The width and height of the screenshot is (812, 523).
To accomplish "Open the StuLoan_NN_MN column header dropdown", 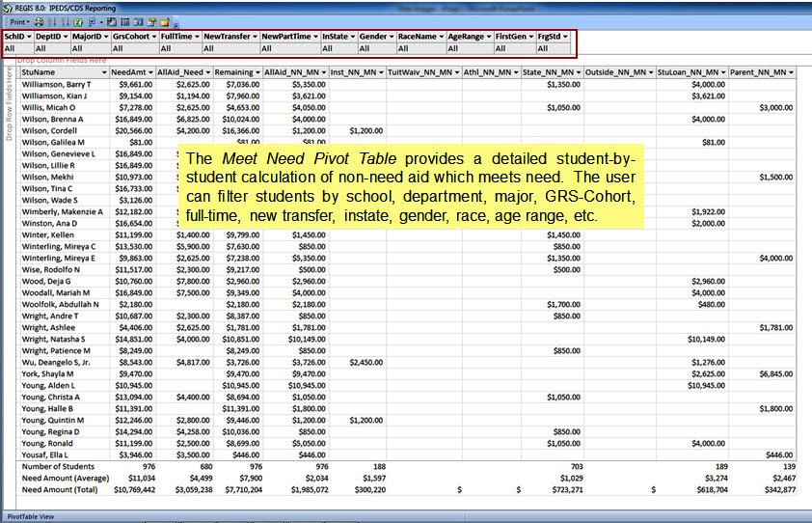I will (723, 72).
